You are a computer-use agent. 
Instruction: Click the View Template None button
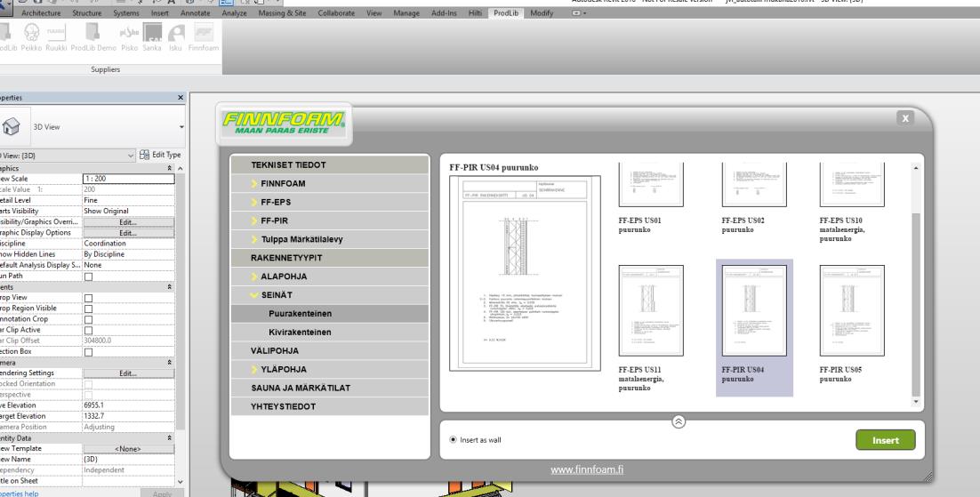coord(128,449)
